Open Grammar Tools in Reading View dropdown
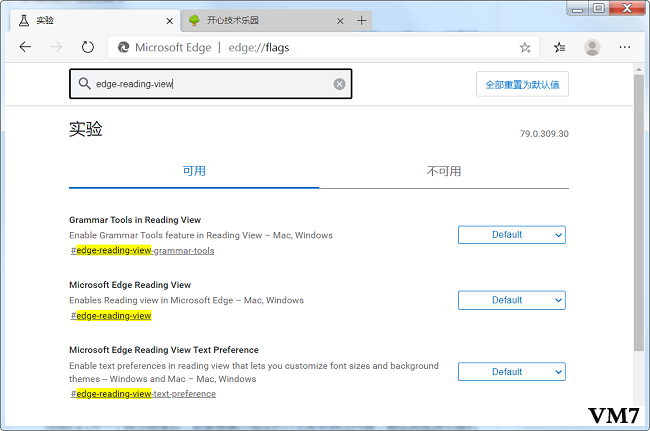The height and width of the screenshot is (431, 650). click(x=512, y=235)
